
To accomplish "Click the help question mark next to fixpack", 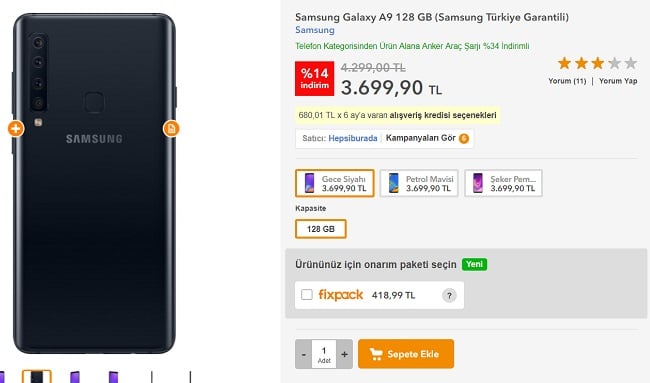I will 449,296.
